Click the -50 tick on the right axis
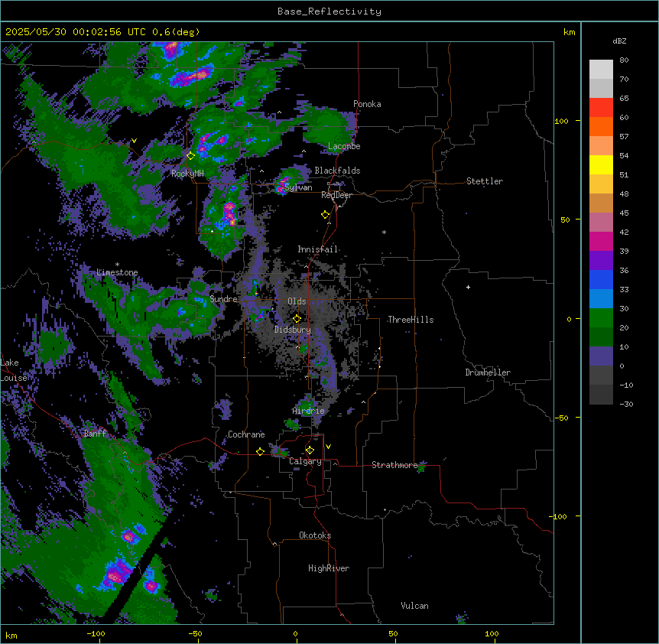Image resolution: width=659 pixels, height=644 pixels. click(x=561, y=418)
